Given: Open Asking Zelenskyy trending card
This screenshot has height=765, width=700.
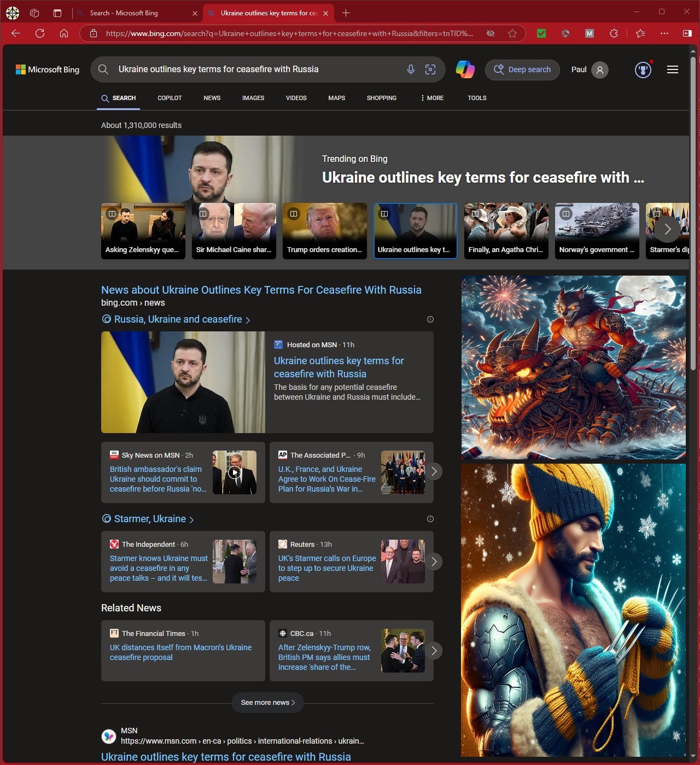Looking at the screenshot, I should point(143,231).
